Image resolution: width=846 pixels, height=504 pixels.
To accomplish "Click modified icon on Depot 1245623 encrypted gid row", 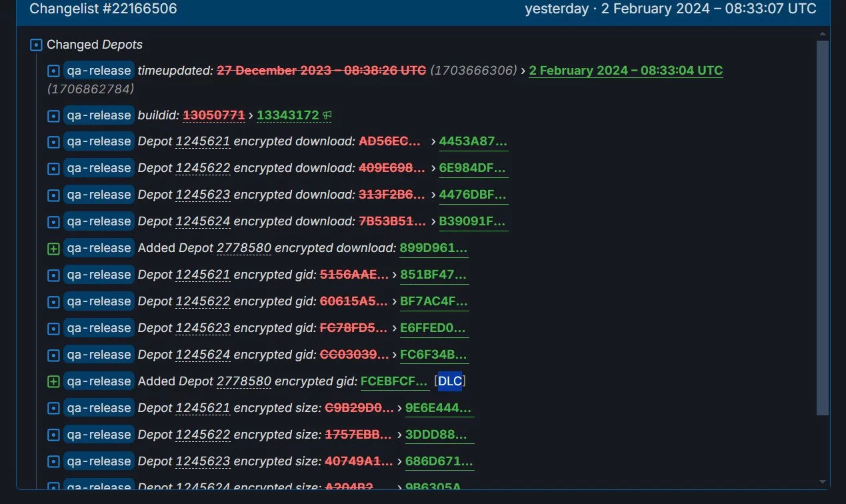I will pos(53,329).
